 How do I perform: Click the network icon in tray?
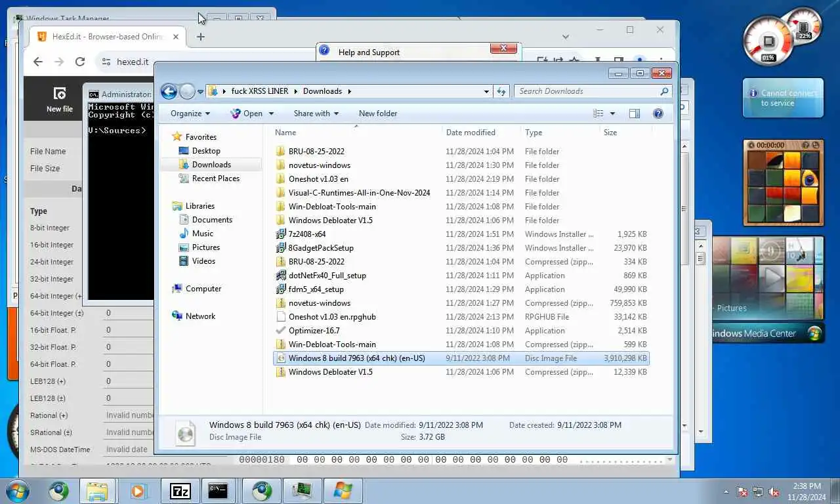point(758,492)
